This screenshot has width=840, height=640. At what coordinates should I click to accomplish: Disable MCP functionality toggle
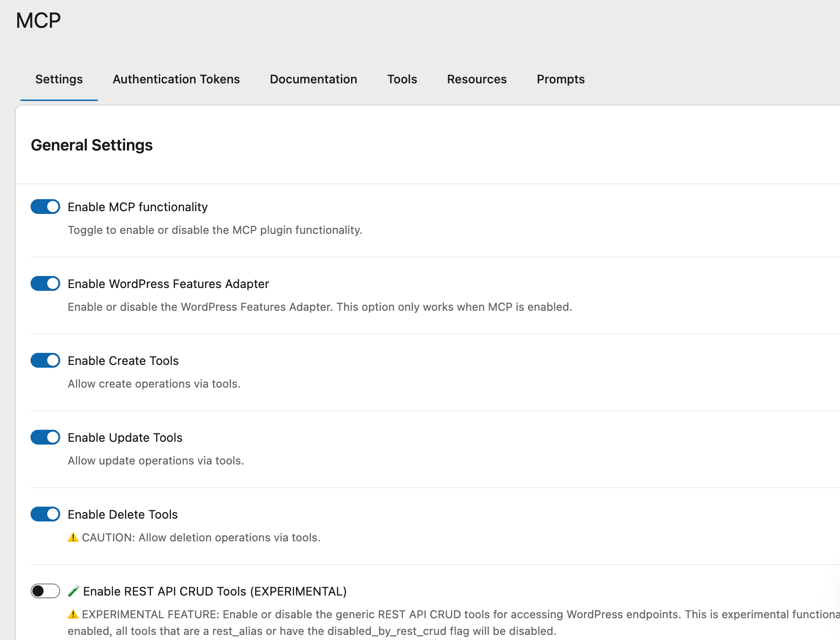45,207
